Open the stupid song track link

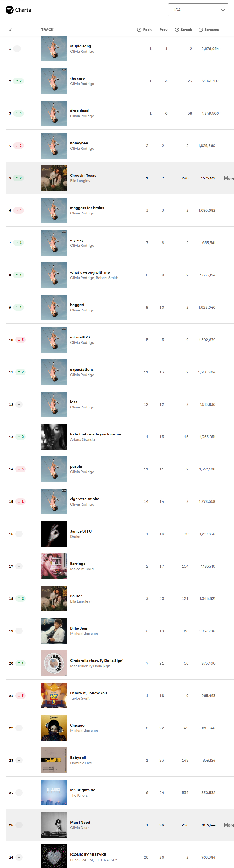pos(81,46)
